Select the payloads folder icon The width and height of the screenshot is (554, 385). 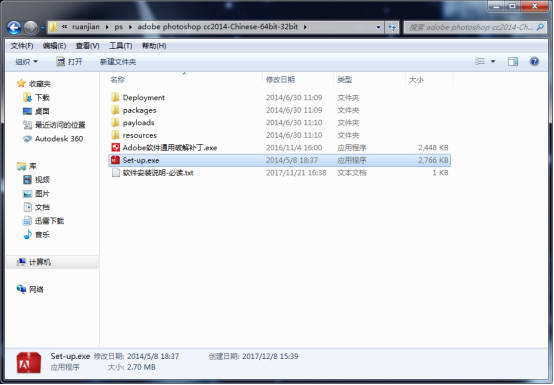coord(115,123)
